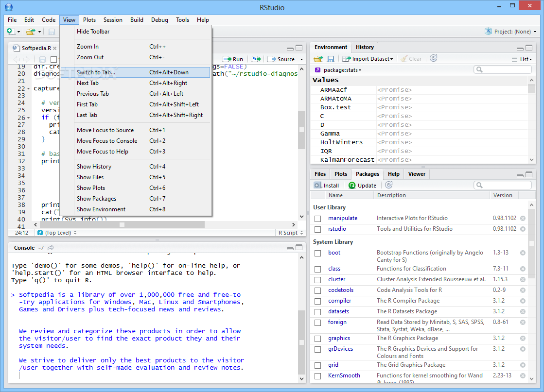
Task: Open the (Top Level) scope selector
Action: pos(57,233)
